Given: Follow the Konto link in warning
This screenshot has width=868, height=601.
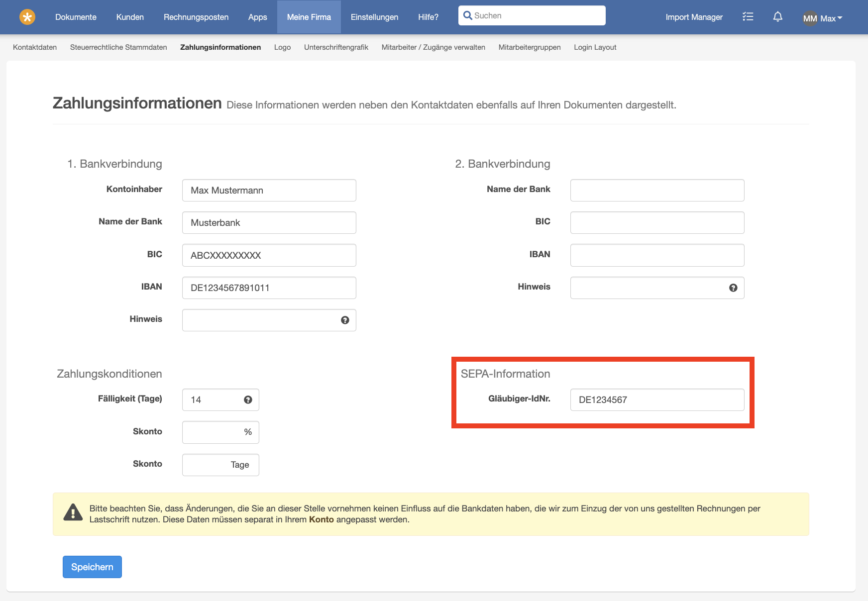Looking at the screenshot, I should pos(321,519).
